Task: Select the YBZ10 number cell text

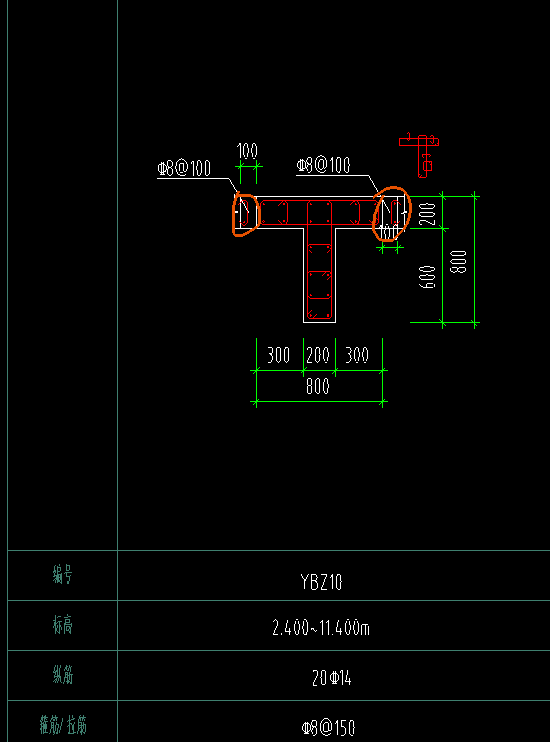Action: click(321, 582)
